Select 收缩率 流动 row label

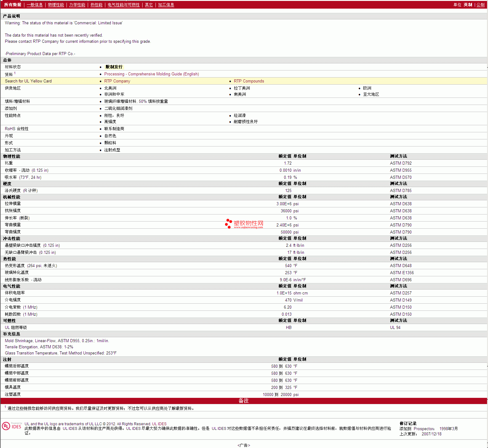26,170
